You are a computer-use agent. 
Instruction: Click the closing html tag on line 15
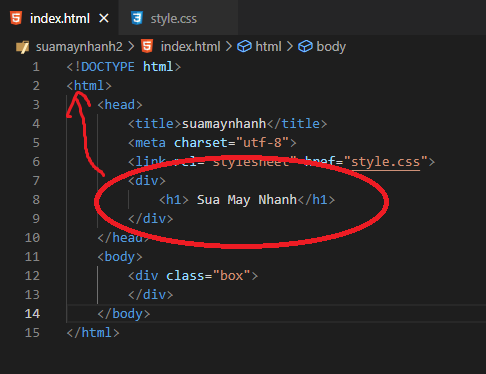click(x=93, y=333)
